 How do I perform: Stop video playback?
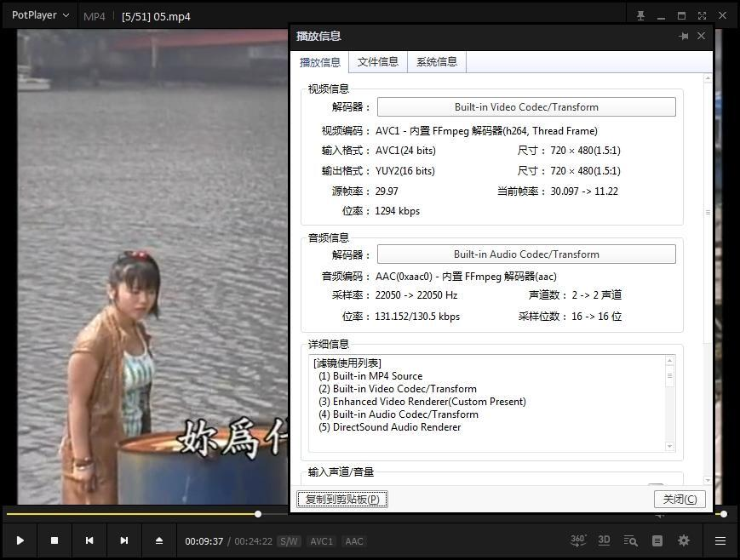pyautogui.click(x=54, y=540)
